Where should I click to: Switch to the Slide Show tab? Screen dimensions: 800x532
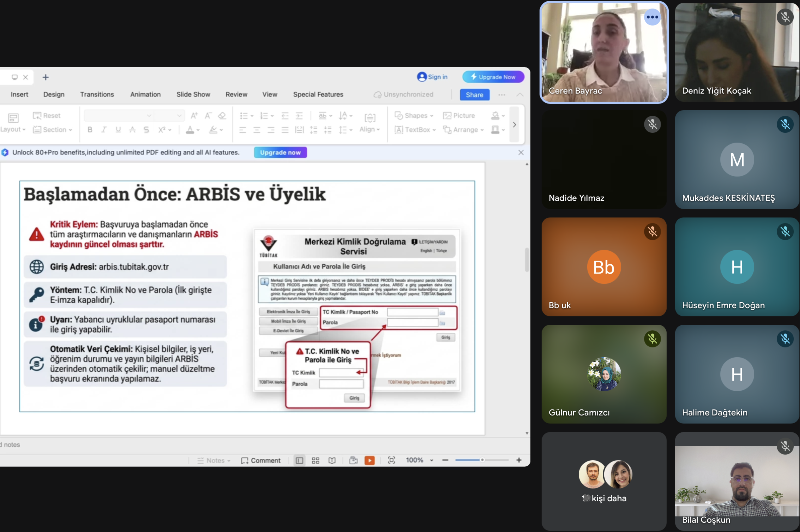point(193,94)
